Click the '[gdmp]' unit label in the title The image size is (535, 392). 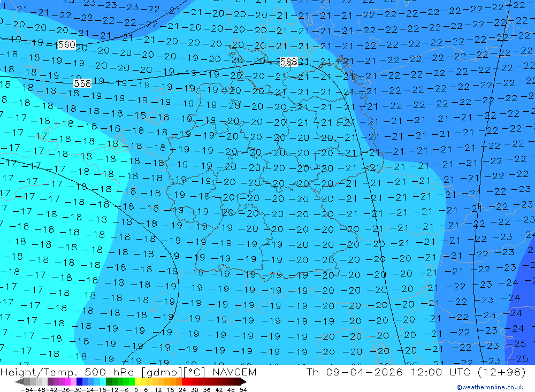[x=162, y=372]
